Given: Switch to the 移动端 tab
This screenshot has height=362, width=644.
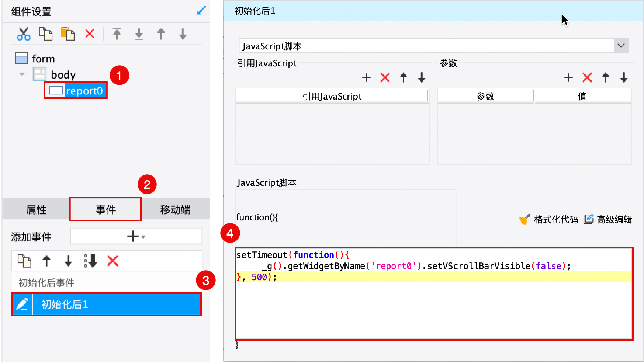Looking at the screenshot, I should pyautogui.click(x=176, y=210).
